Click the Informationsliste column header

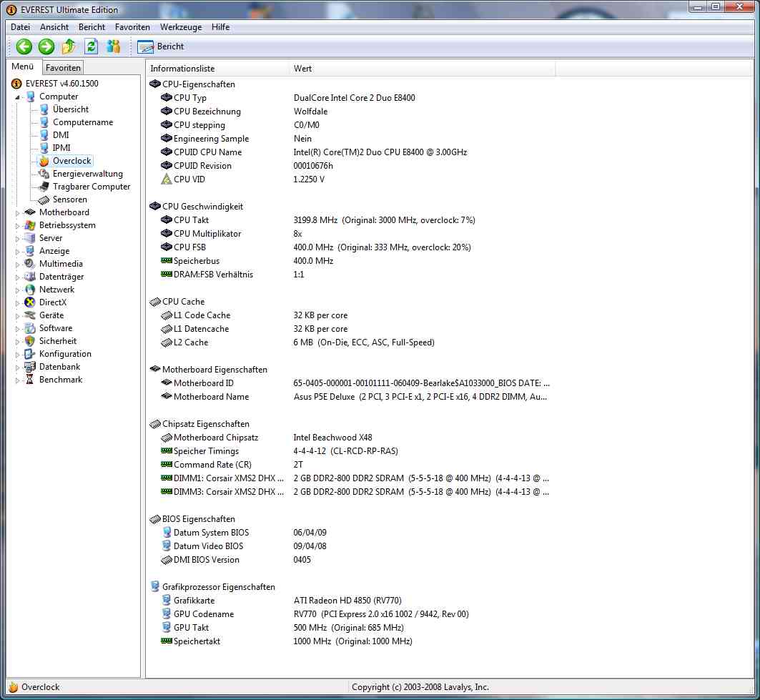coord(217,69)
